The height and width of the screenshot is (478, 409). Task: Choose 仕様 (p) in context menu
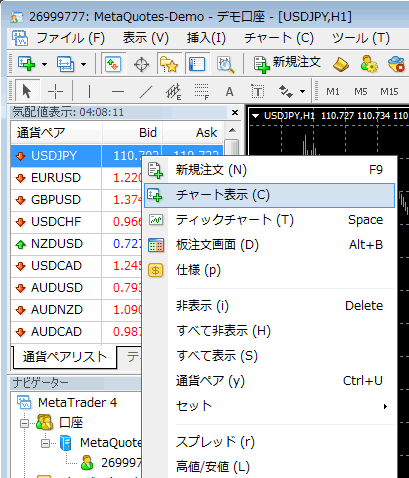pos(269,270)
